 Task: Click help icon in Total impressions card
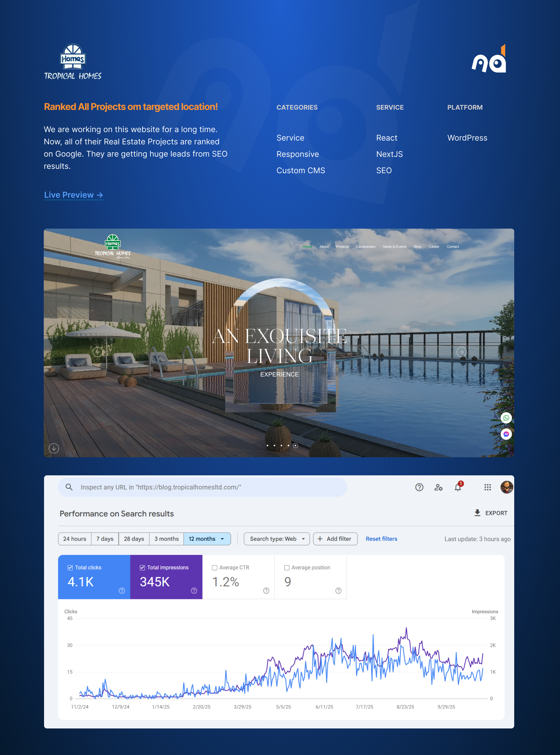194,591
